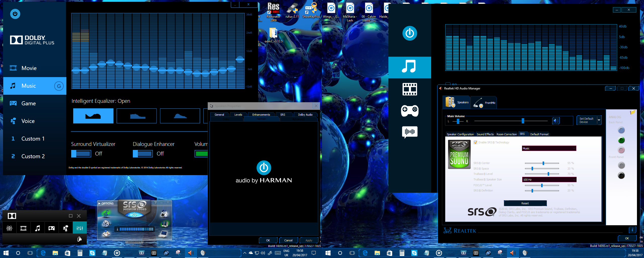Open Set Default Device dropdown arrow

click(x=599, y=120)
